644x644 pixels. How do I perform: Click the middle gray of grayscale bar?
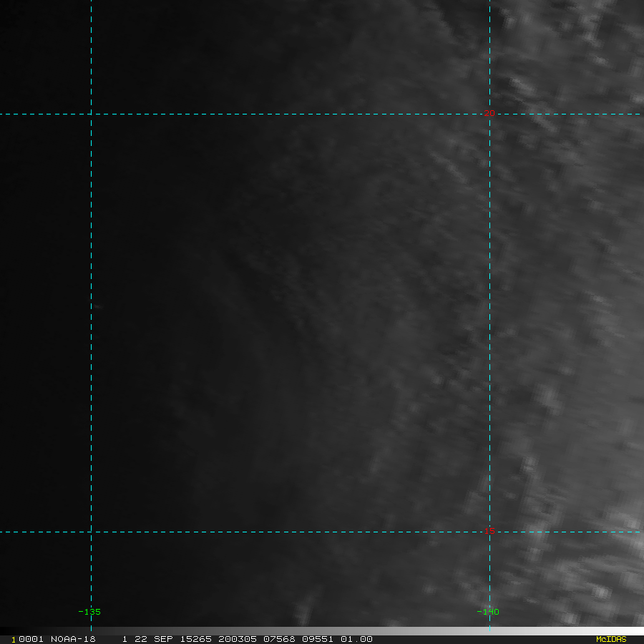(322, 631)
